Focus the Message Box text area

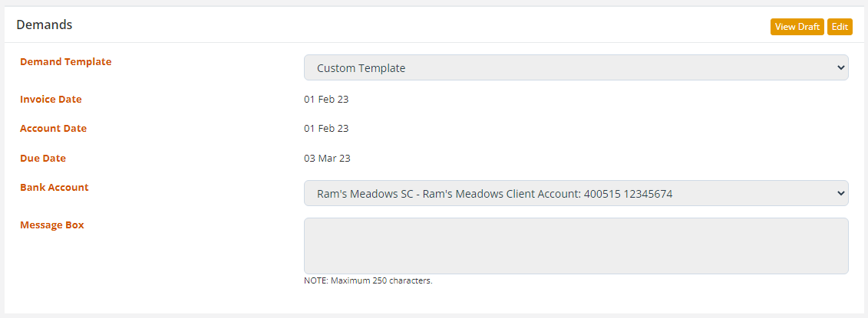point(576,246)
